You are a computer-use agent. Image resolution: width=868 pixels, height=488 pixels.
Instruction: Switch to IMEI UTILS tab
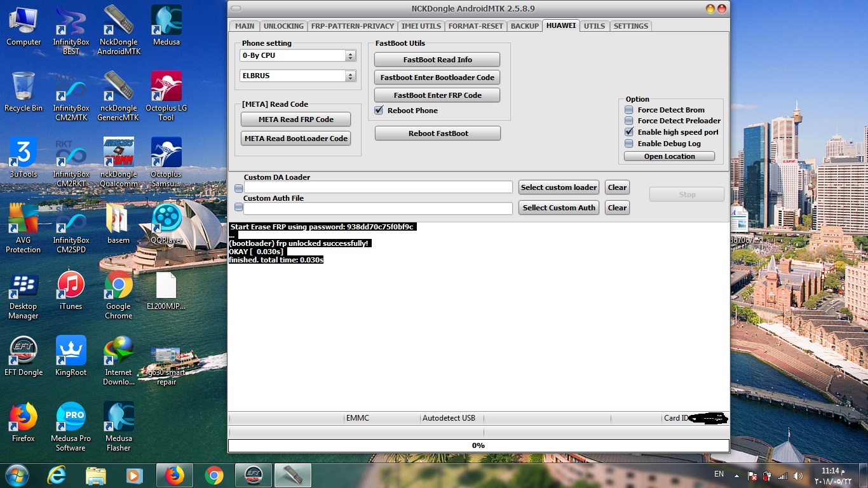pos(421,26)
